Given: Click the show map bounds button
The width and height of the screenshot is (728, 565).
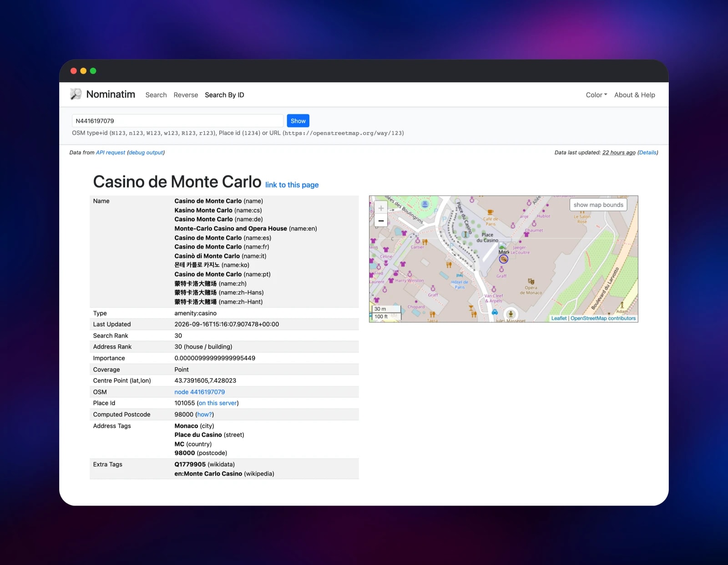Looking at the screenshot, I should pos(598,205).
